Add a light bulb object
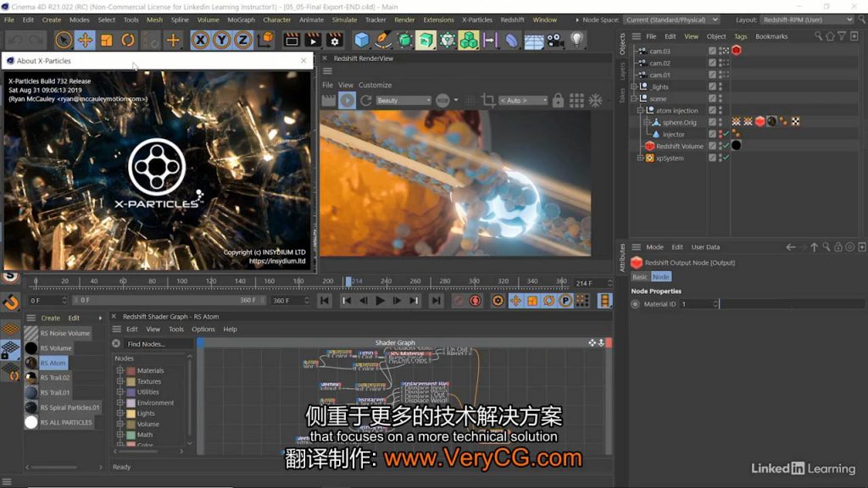The width and height of the screenshot is (868, 488). [576, 40]
